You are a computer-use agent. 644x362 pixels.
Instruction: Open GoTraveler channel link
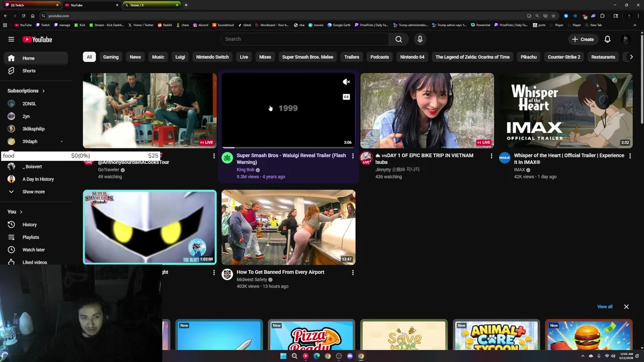pos(108,170)
